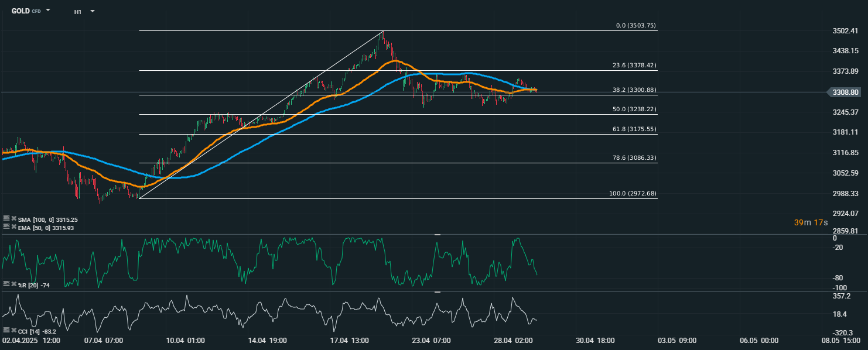Viewport: 868px width, 350px height.
Task: Open settings icon for %R indicator
Action: point(6,283)
